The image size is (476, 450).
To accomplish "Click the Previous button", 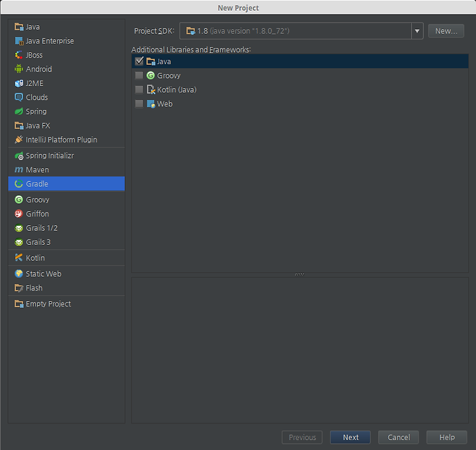I will point(302,437).
